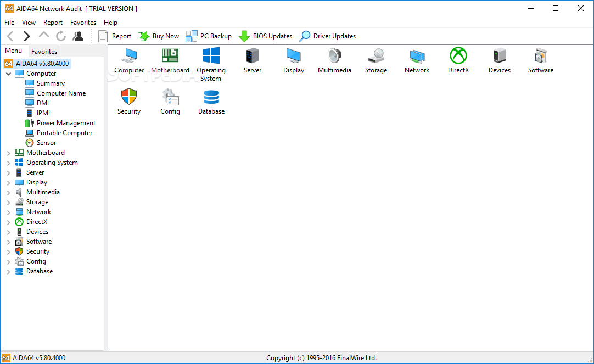Viewport: 594px width, 364px height.
Task: Expand the Operating System tree node
Action: 8,163
